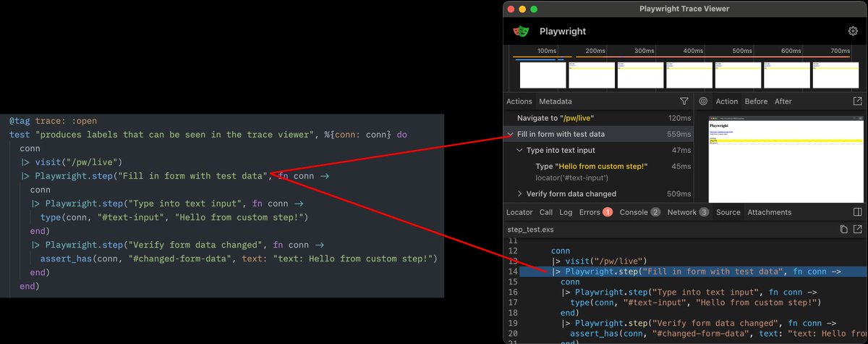Select the Before snapshot tab

pos(756,101)
